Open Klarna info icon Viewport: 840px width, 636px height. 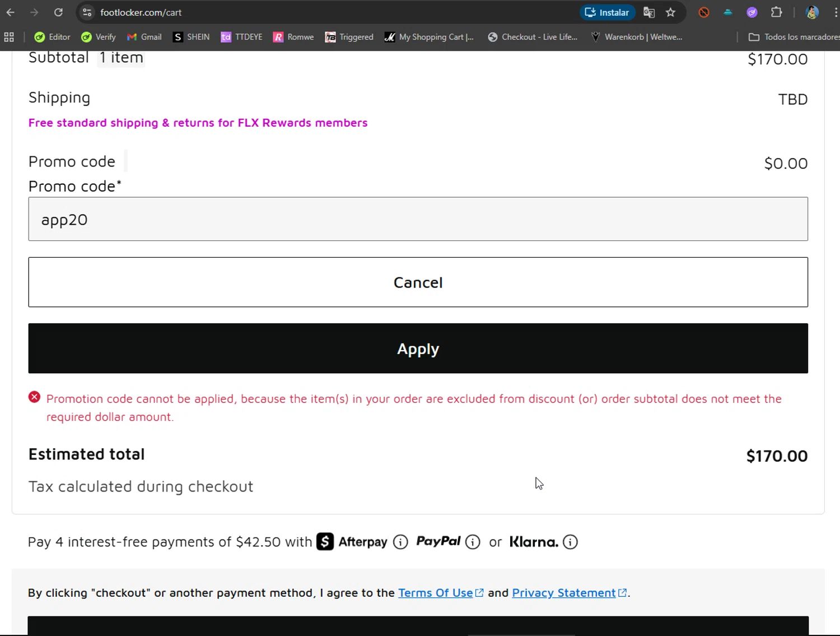click(x=570, y=542)
